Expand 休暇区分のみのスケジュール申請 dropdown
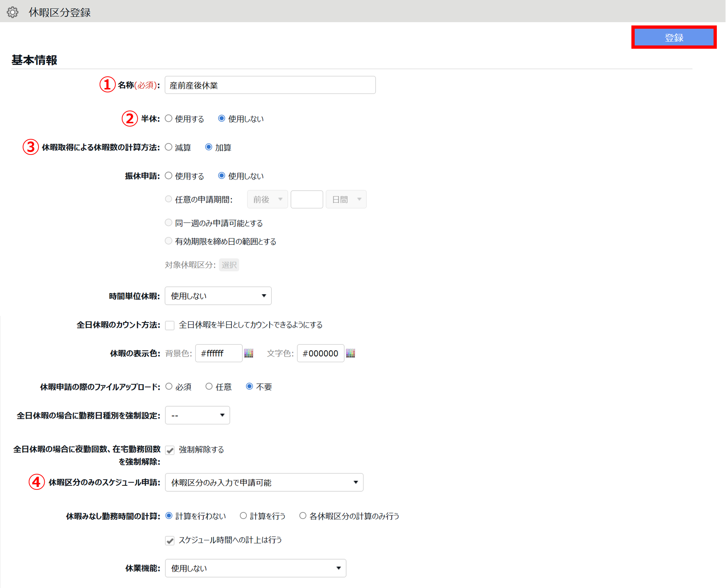Image resolution: width=727 pixels, height=588 pixels. [x=264, y=483]
